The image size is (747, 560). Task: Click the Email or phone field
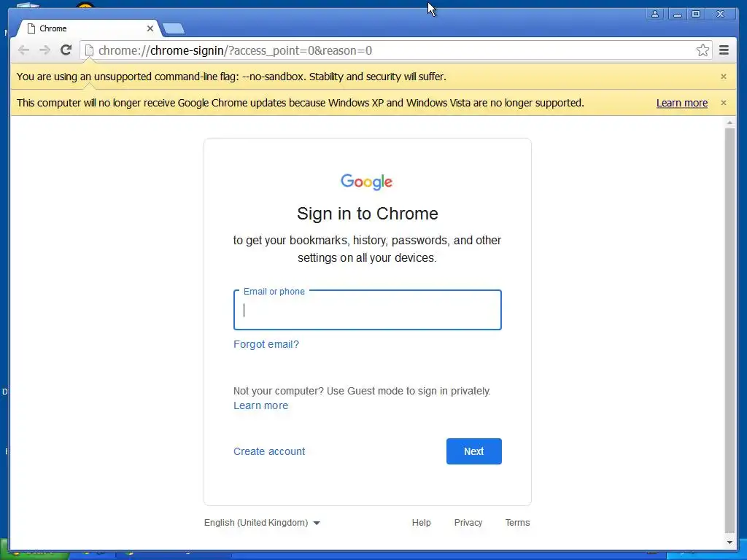(x=368, y=310)
